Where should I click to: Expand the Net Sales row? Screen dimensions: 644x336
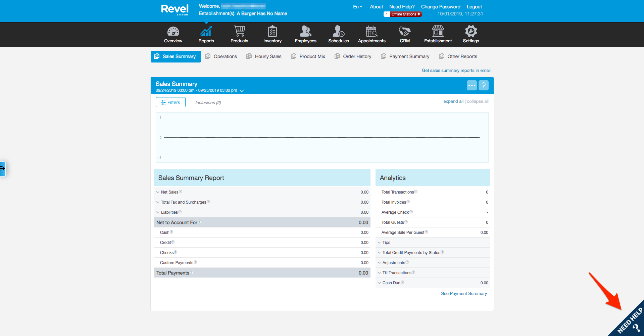pos(158,192)
